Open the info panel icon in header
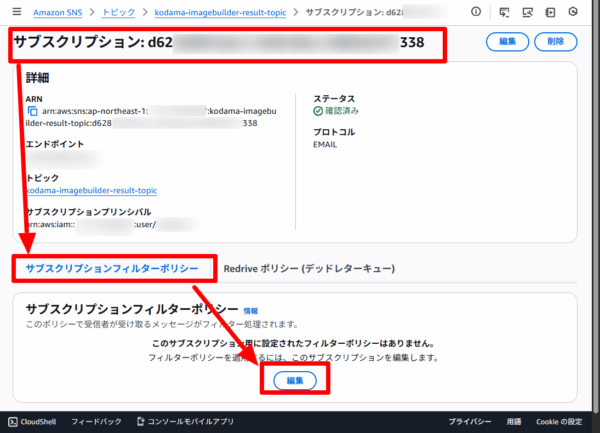This screenshot has width=600, height=433. 476,12
